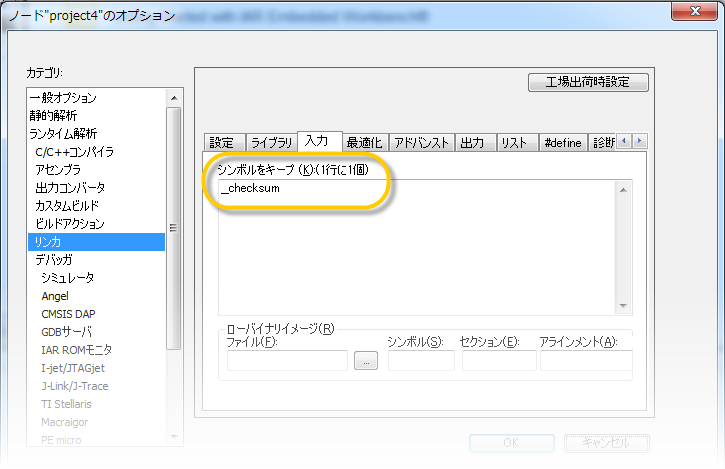Click keep symbols box scroll down arrow

pos(623,306)
